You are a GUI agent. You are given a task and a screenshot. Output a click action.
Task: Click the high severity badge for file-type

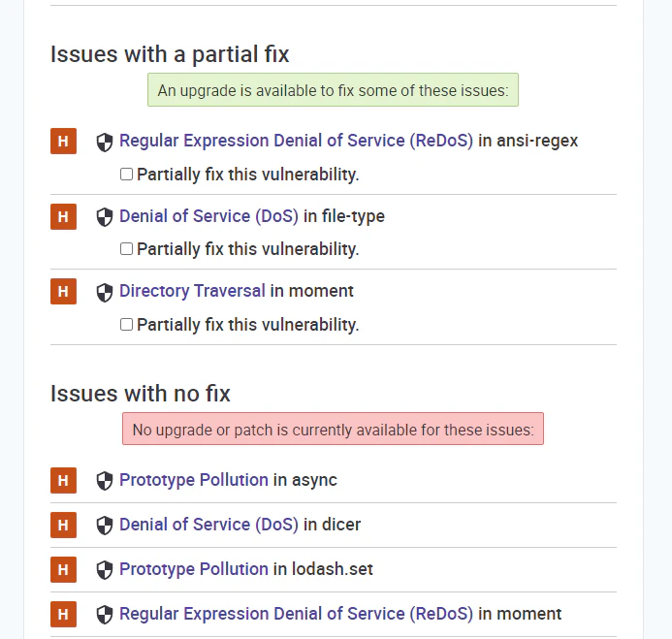coord(63,216)
